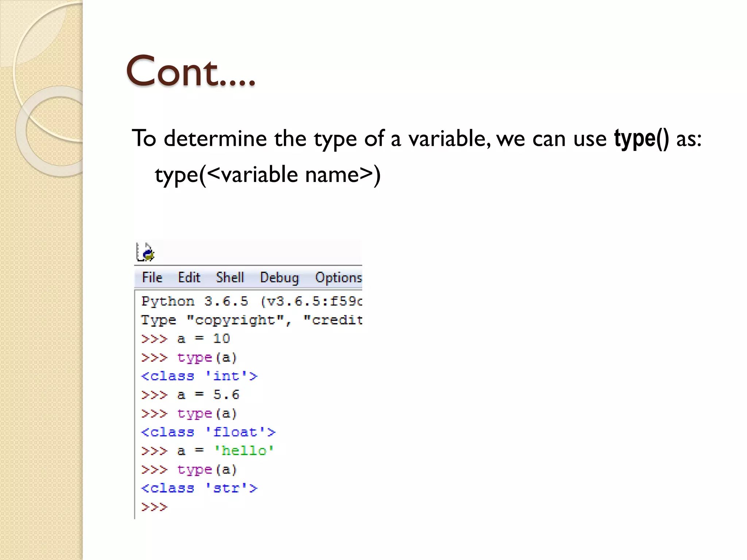This screenshot has height=560, width=747.
Task: Open the Shell menu
Action: click(x=229, y=278)
